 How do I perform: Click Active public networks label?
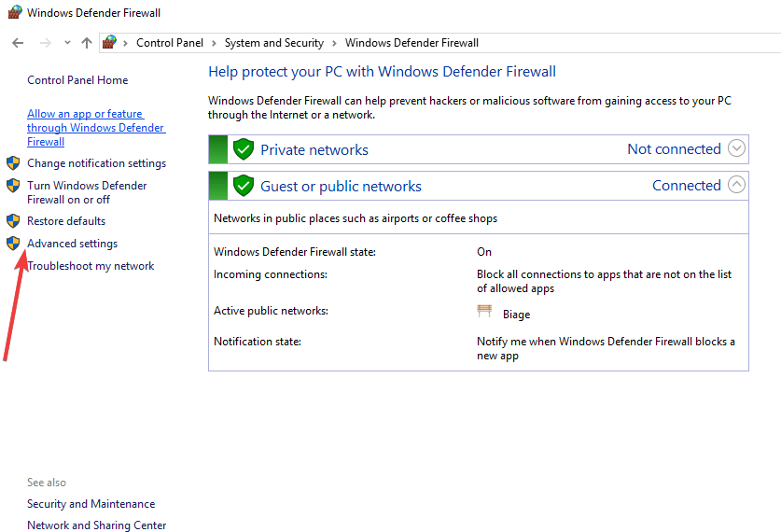click(x=271, y=311)
